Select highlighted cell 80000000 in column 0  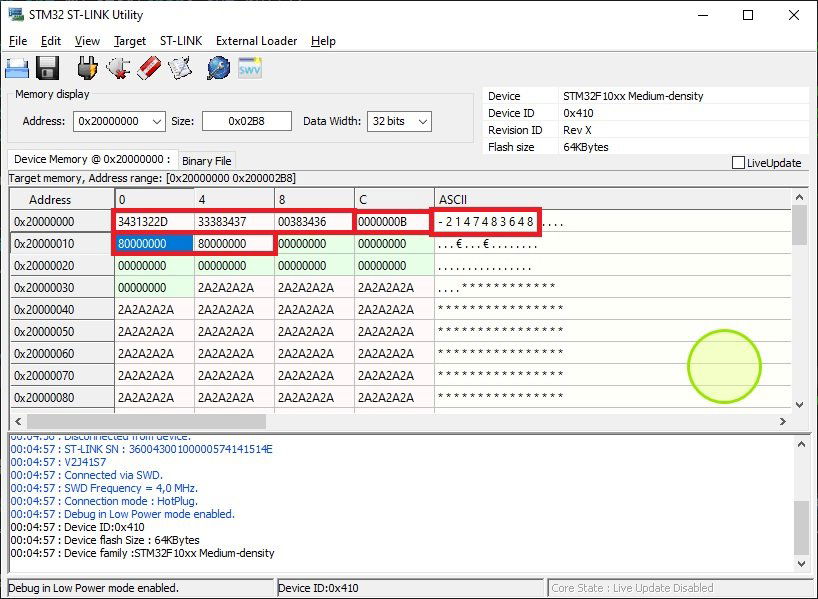point(154,244)
